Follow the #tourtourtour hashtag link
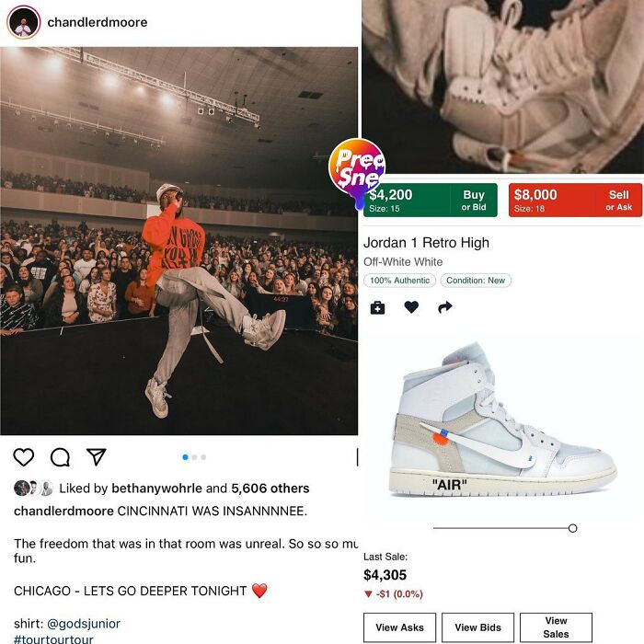 click(53, 639)
